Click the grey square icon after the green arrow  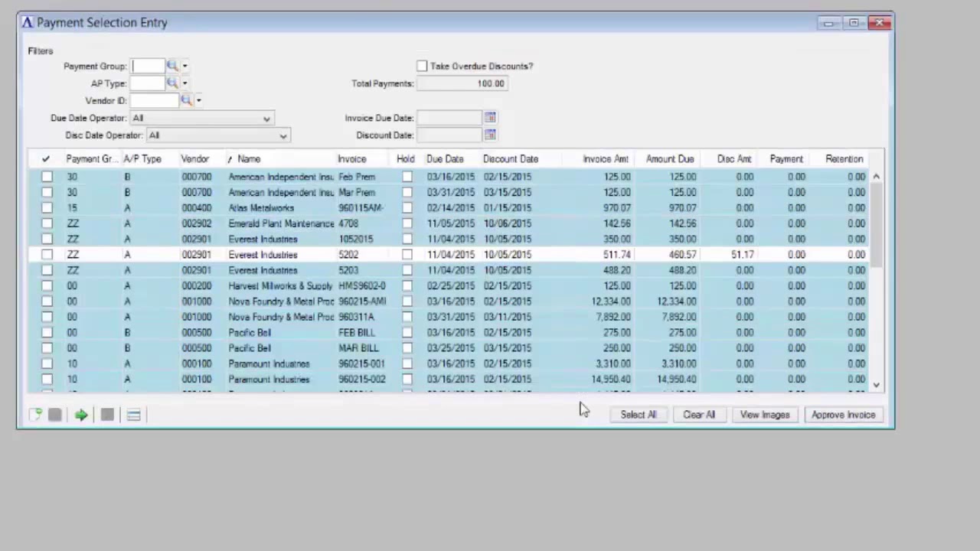(x=107, y=415)
